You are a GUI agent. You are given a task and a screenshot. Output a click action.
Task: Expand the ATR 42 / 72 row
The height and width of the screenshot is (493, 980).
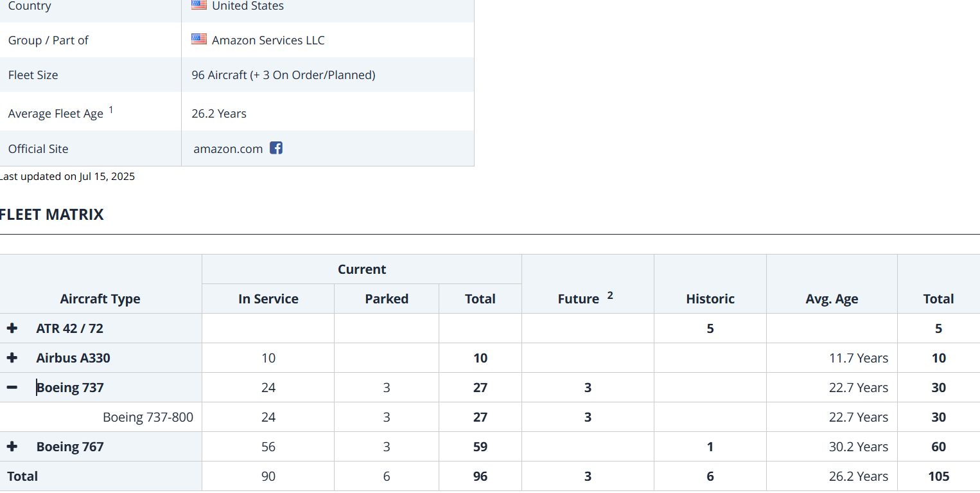[x=12, y=328]
